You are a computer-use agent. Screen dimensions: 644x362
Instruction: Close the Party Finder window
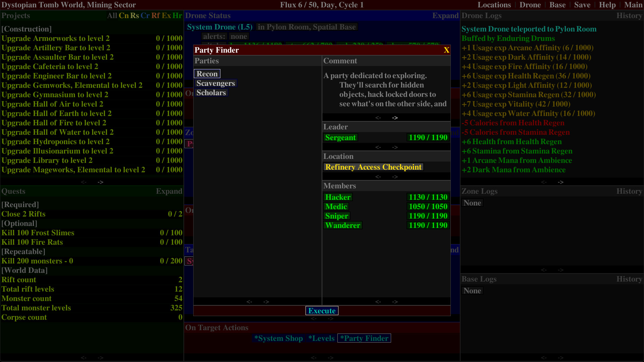446,50
